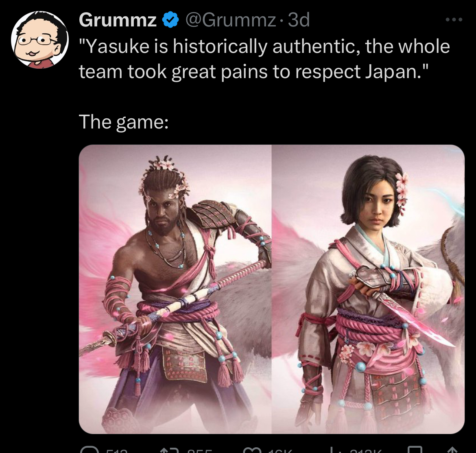476x453 pixels.
Task: Open the @Grummz handle link
Action: click(230, 20)
